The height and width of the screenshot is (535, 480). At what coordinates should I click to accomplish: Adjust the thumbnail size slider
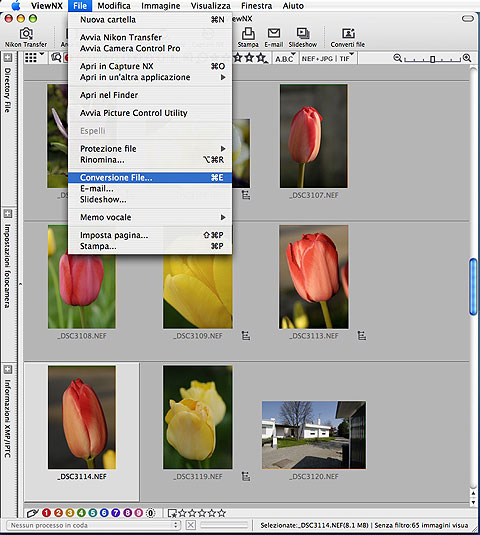click(x=432, y=59)
